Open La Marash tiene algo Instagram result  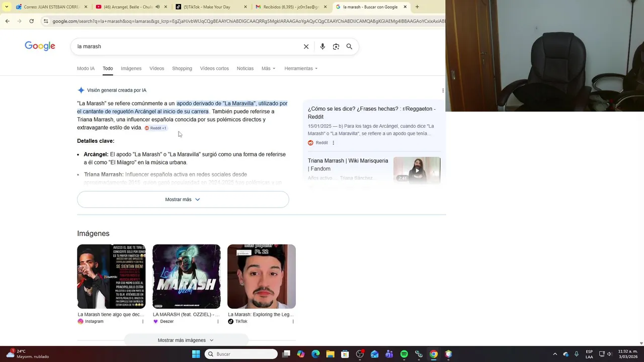(x=111, y=314)
